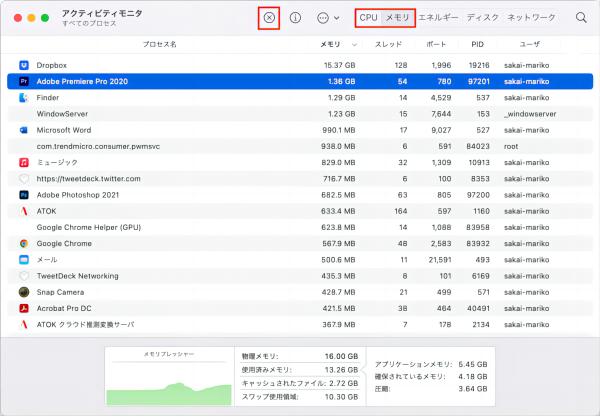
Task: Select the Acrobat Pro DC process name
Action: pos(64,308)
